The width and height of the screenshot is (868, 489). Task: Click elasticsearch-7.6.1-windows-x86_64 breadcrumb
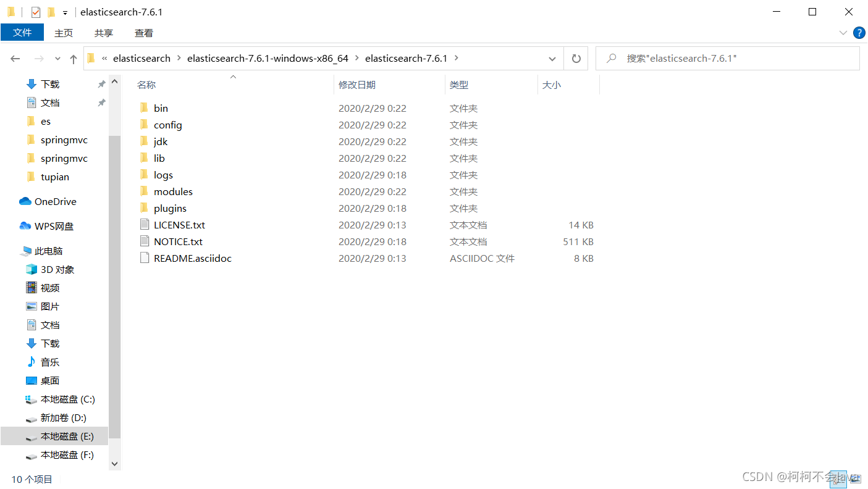[x=268, y=59]
